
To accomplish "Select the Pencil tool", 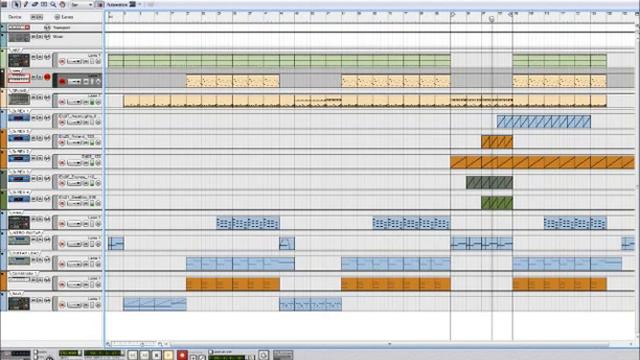I will pyautogui.click(x=26, y=4).
